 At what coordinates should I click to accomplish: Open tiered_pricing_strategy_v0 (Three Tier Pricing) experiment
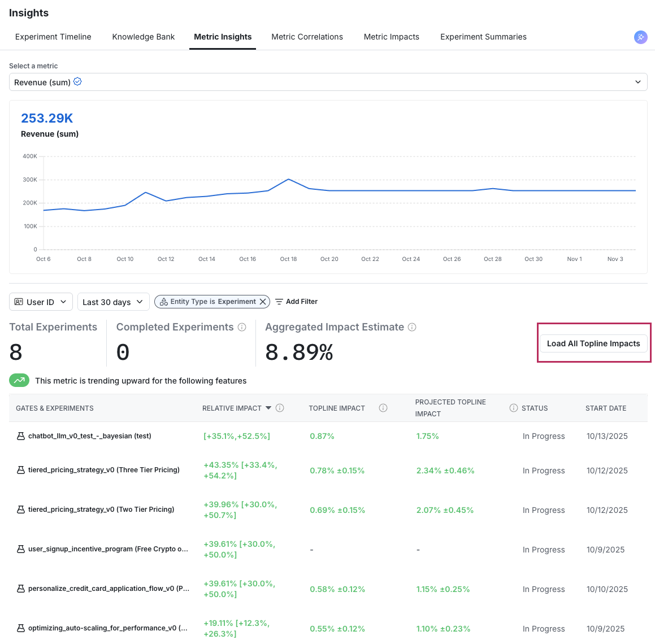[103, 470]
